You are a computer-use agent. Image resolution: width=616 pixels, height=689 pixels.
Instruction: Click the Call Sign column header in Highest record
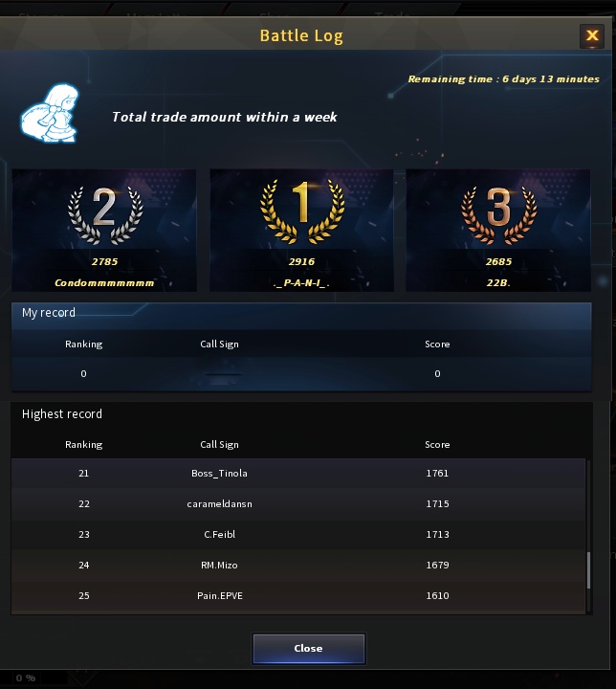pyautogui.click(x=219, y=445)
